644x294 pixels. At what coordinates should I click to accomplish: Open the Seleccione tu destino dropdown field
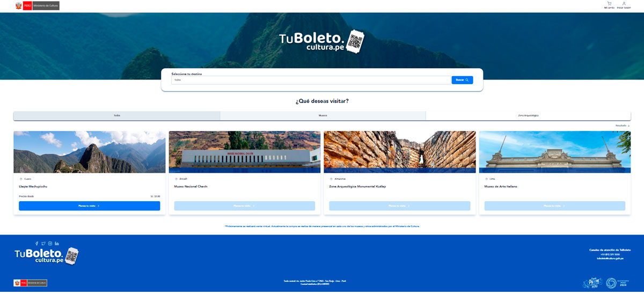pos(311,80)
